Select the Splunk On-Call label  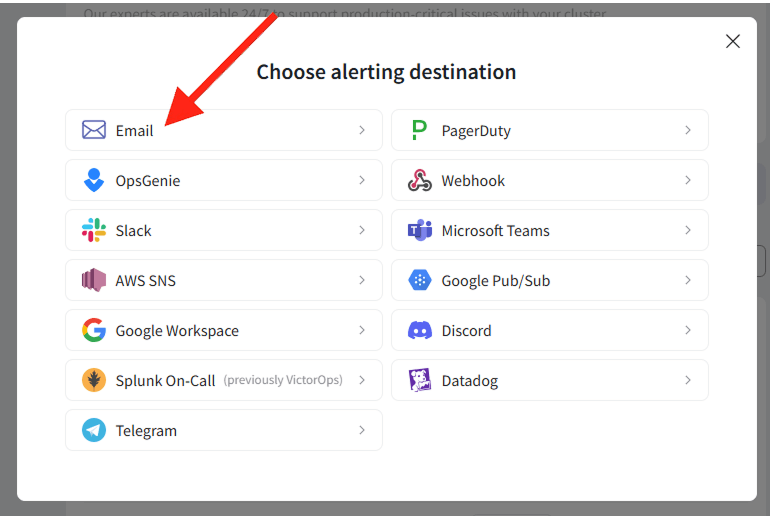coord(165,381)
